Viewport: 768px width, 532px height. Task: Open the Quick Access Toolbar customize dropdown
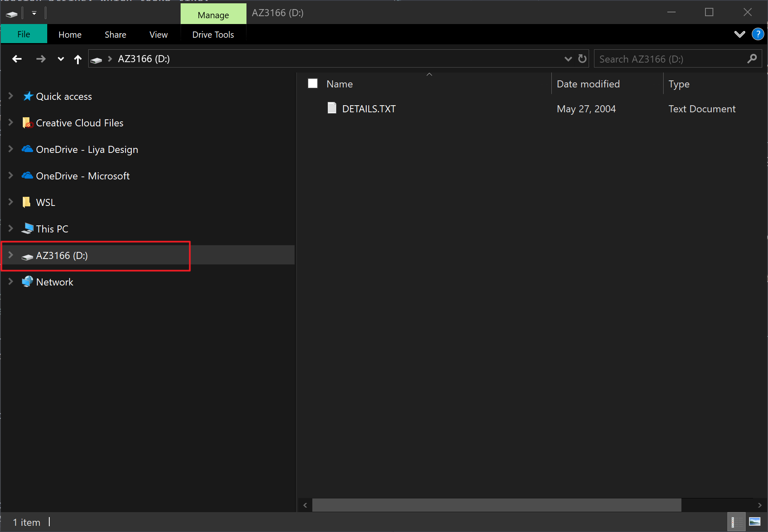click(34, 13)
